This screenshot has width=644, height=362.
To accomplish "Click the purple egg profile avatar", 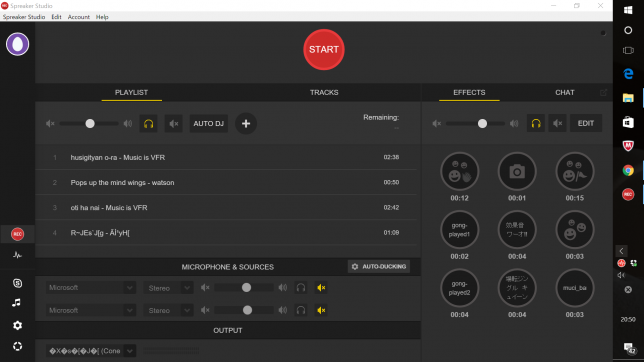I will [17, 44].
